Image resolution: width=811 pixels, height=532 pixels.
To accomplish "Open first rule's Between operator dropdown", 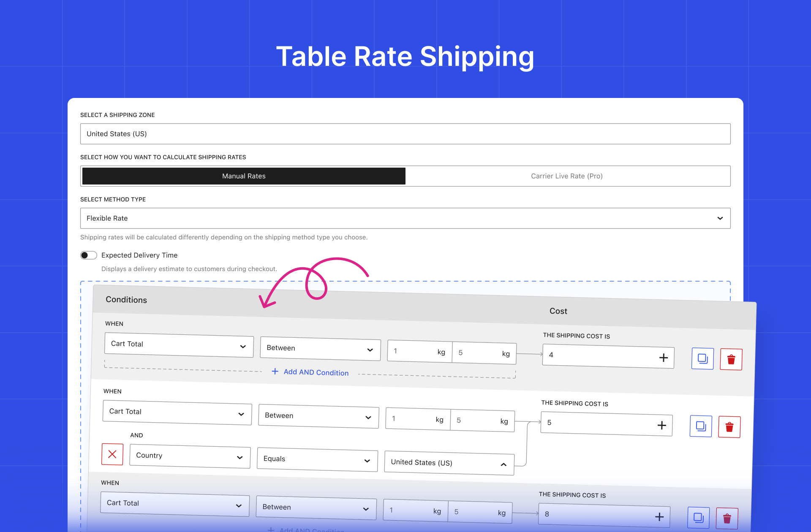I will click(x=321, y=348).
